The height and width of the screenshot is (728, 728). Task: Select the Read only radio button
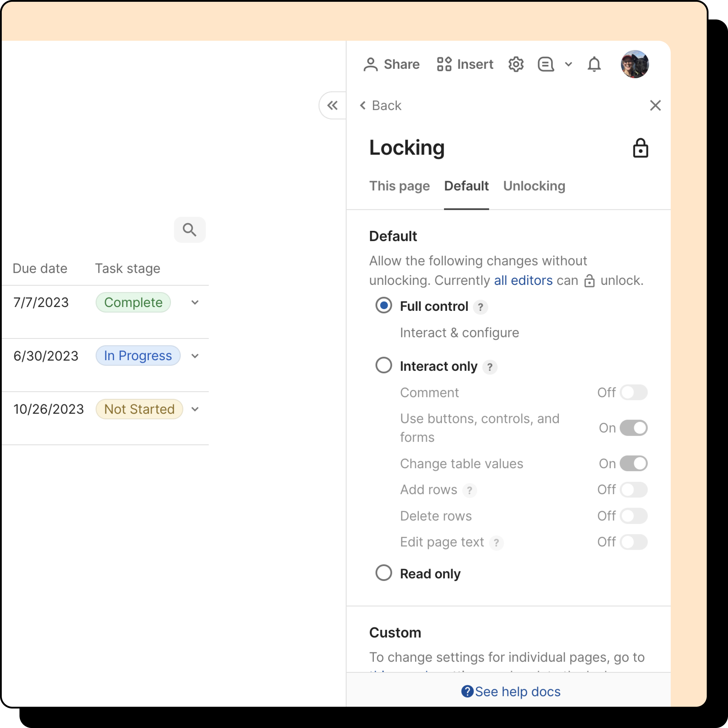click(383, 573)
